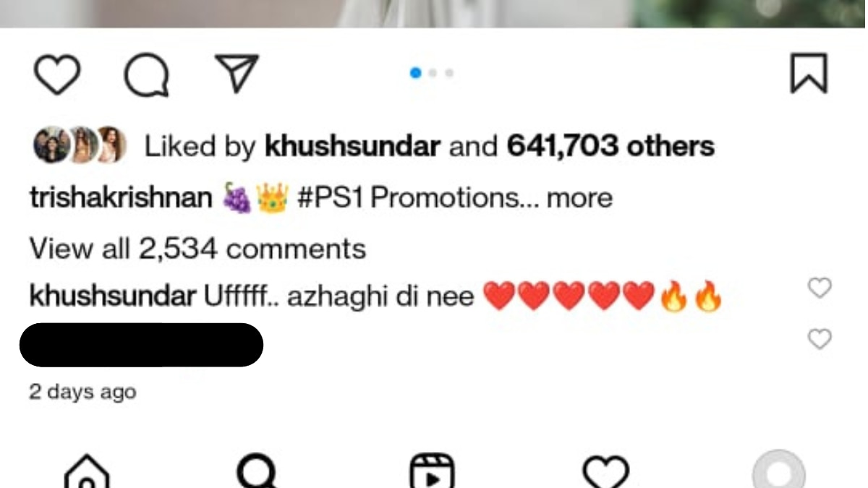Open the Reels tab icon

pyautogui.click(x=432, y=471)
